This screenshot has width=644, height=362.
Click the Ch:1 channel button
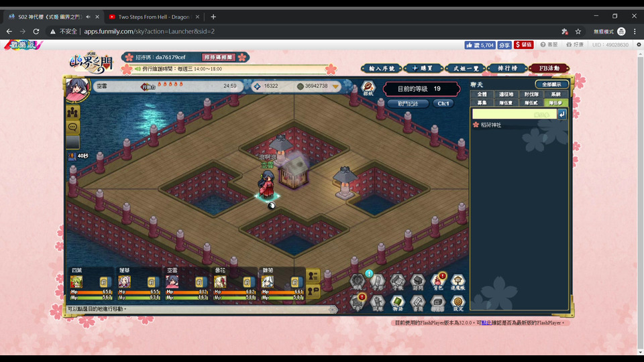click(x=443, y=104)
